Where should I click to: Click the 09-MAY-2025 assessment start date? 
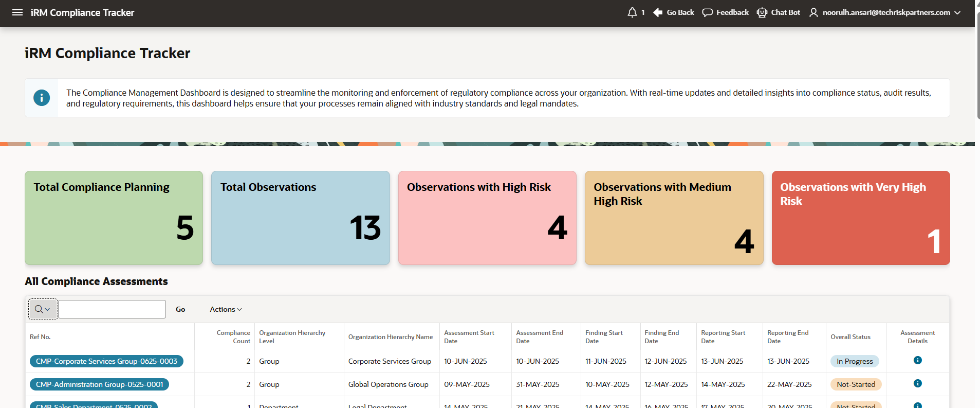[467, 384]
